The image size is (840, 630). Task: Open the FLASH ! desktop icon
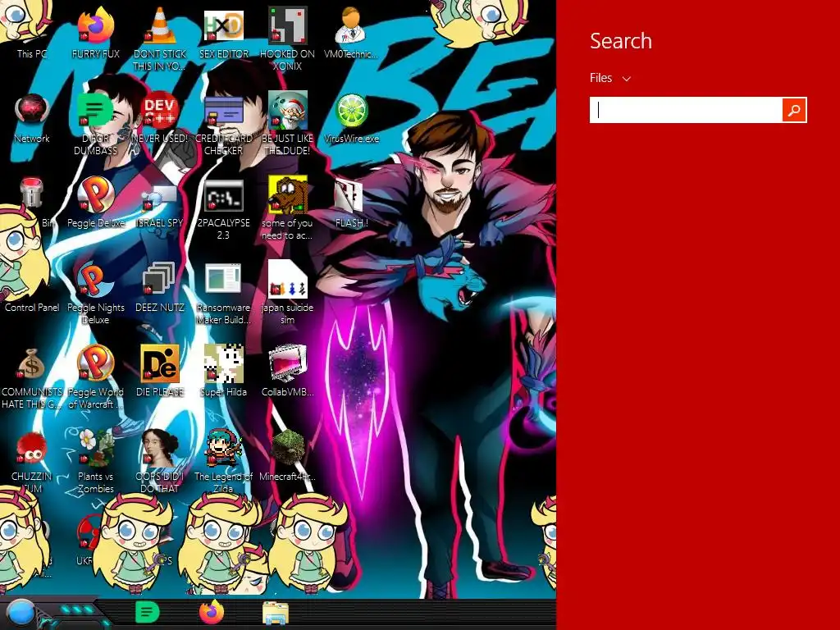coord(351,203)
